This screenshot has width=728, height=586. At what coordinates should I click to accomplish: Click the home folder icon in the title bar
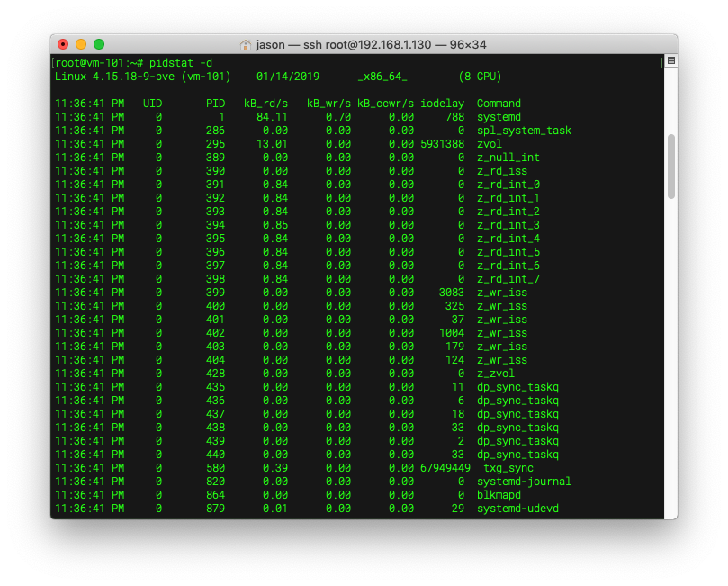click(x=245, y=45)
